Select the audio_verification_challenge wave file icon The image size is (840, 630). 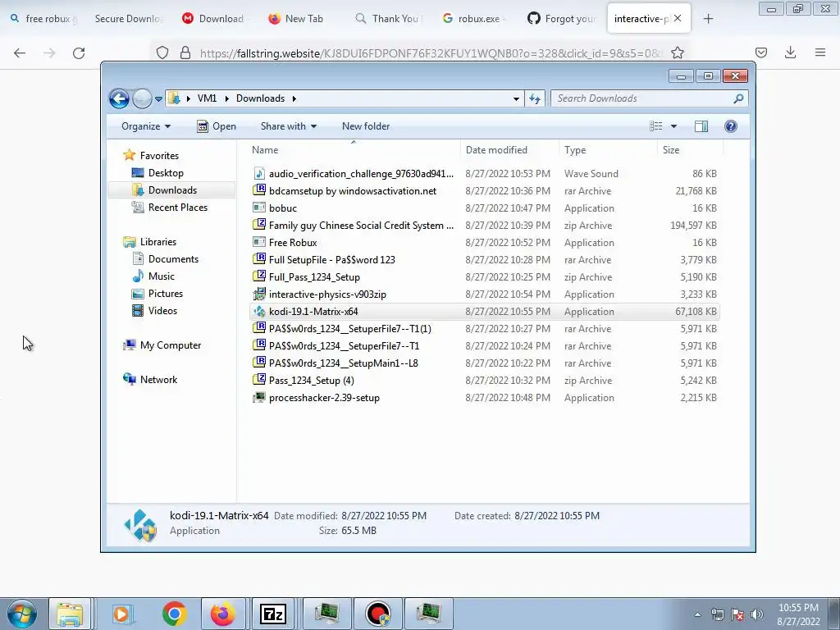(x=259, y=174)
